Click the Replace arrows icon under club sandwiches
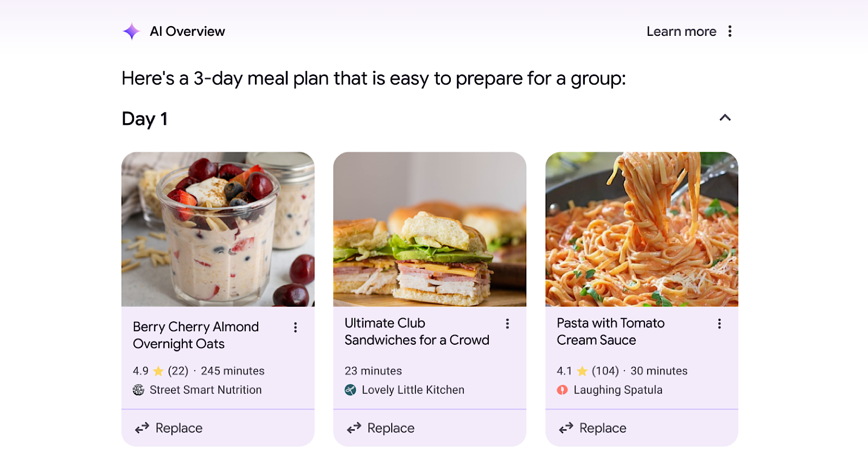 [353, 428]
